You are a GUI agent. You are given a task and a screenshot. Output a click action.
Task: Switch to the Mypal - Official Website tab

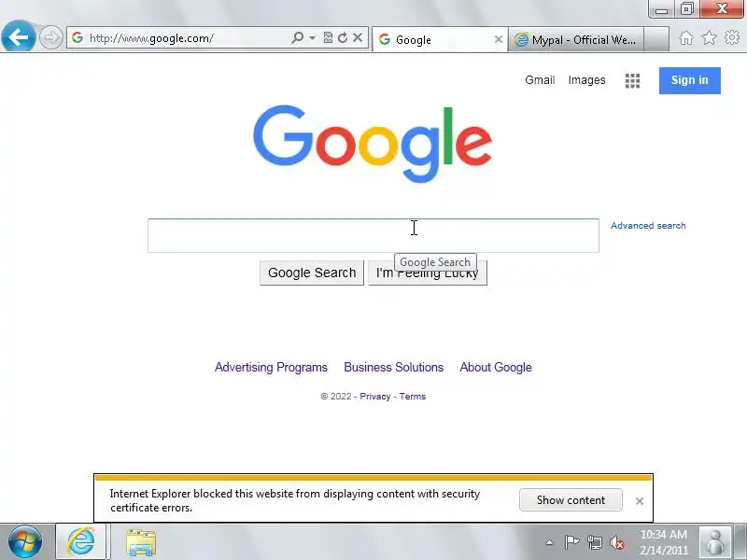click(x=576, y=39)
